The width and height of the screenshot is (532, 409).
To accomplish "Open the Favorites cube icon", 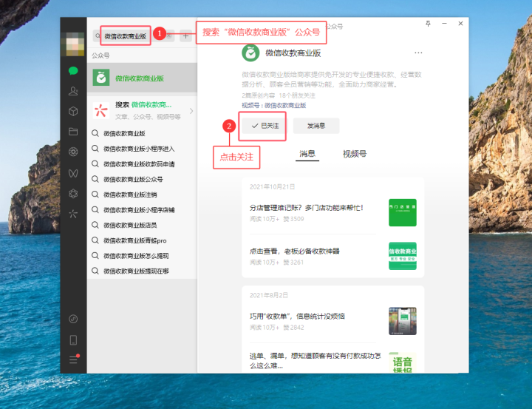I will [x=73, y=112].
